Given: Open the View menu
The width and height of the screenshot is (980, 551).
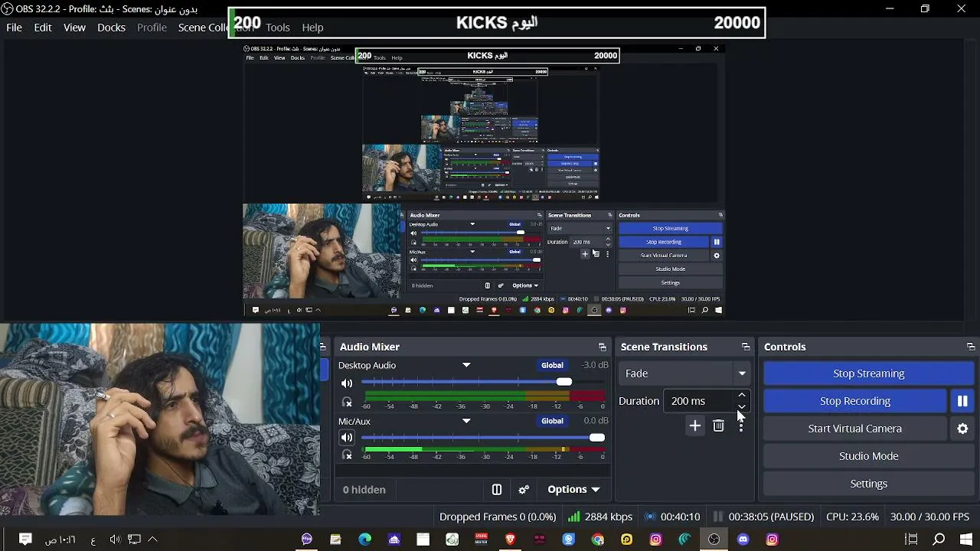Looking at the screenshot, I should click(x=74, y=28).
